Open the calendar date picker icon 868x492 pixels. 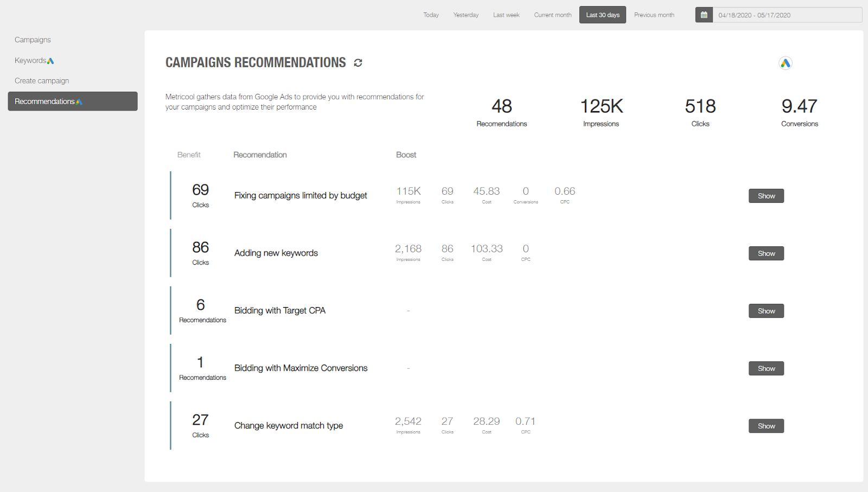pyautogui.click(x=704, y=15)
